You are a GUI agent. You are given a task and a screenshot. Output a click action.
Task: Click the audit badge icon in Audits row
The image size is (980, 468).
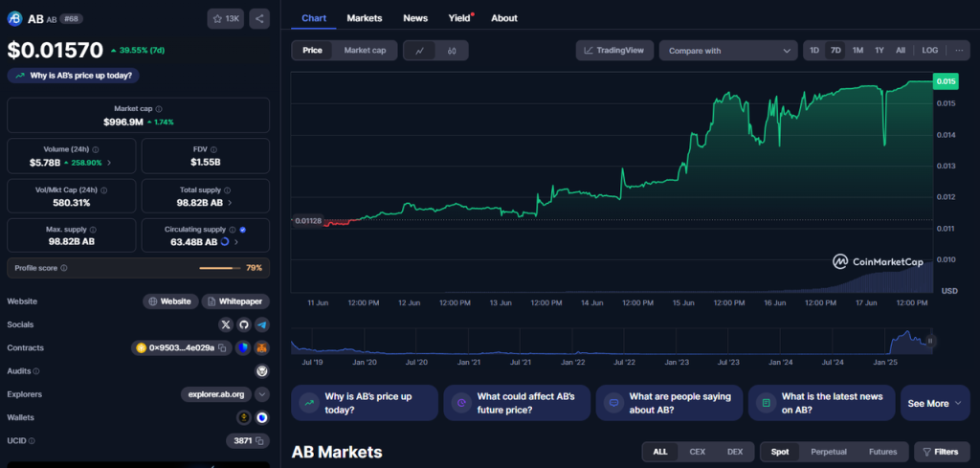coord(261,370)
